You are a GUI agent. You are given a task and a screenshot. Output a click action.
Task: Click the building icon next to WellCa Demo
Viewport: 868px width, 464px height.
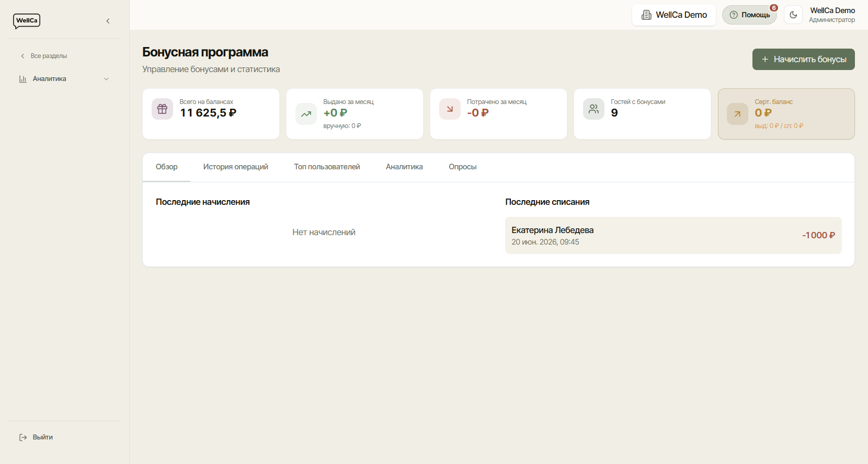point(646,15)
